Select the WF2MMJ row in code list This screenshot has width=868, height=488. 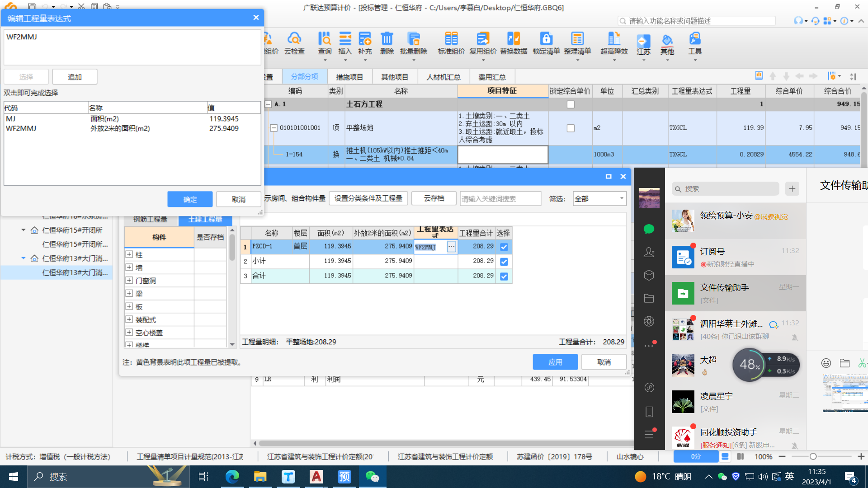click(132, 128)
